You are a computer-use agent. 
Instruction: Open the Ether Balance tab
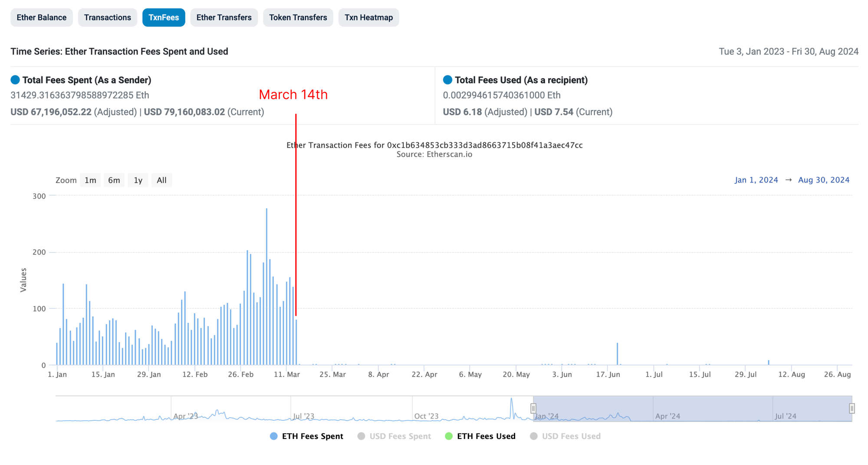(x=41, y=18)
